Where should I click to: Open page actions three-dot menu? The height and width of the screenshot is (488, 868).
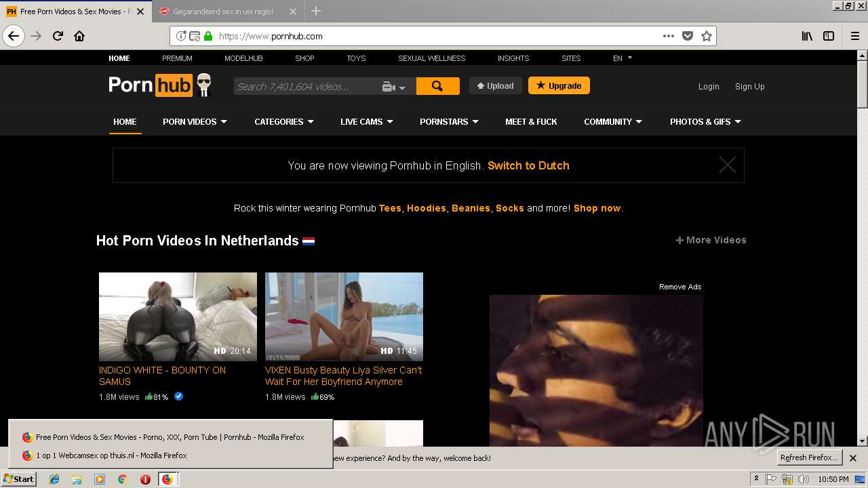pos(669,36)
